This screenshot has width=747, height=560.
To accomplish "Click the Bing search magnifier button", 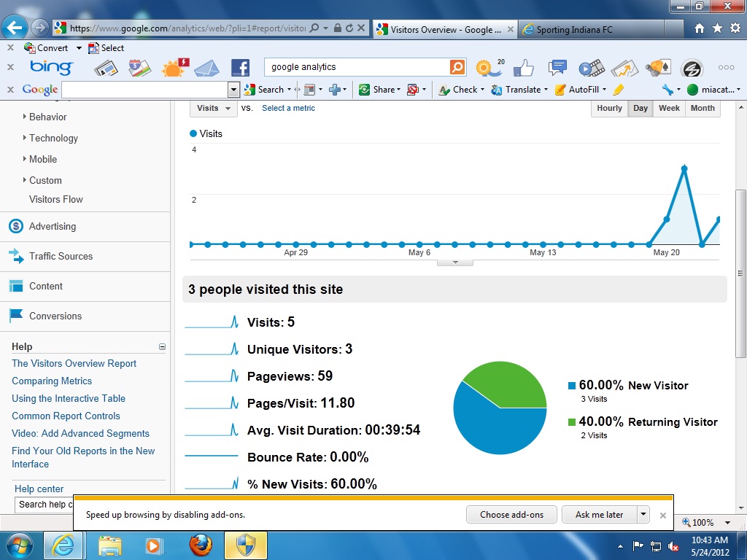I will tap(457, 67).
